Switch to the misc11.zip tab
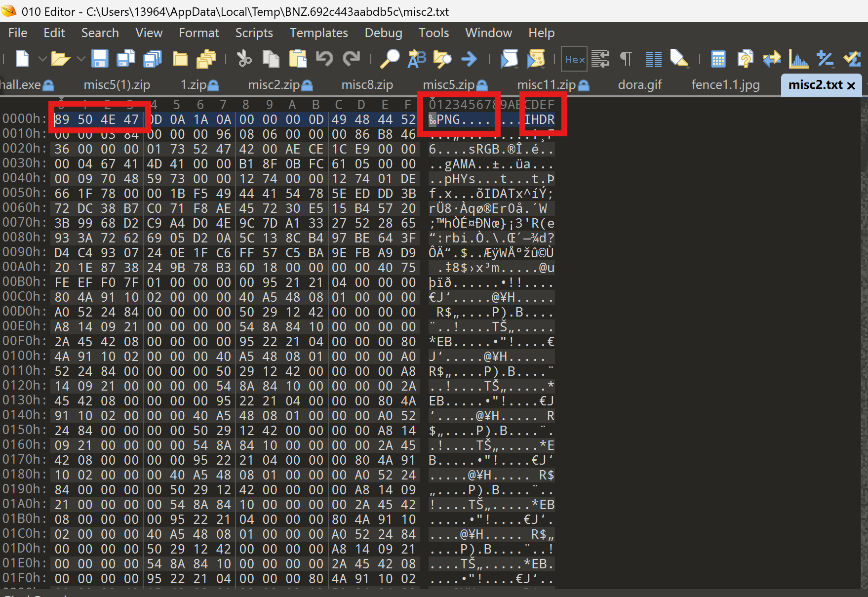868x597 pixels. 553,84
